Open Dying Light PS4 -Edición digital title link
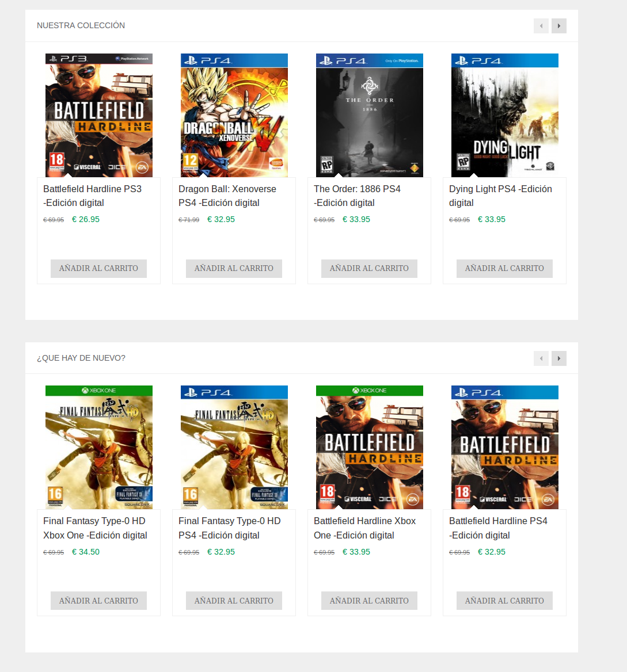627x672 pixels. (x=500, y=196)
